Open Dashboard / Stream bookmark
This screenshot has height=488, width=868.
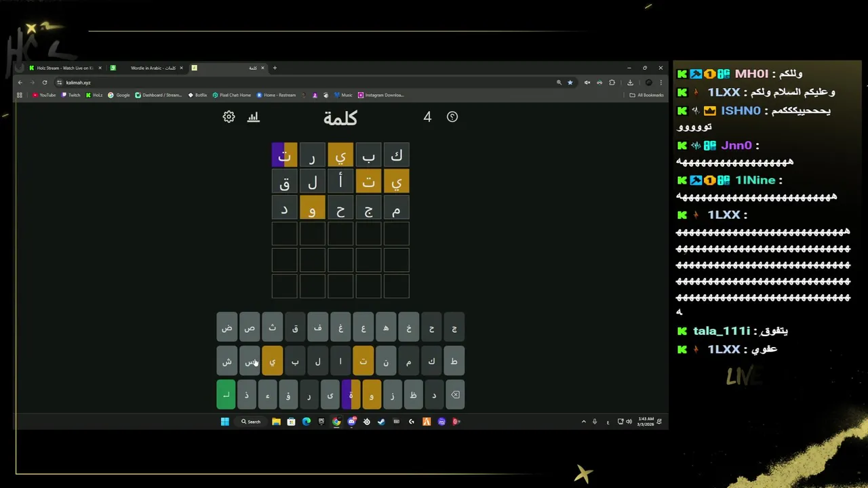(159, 95)
